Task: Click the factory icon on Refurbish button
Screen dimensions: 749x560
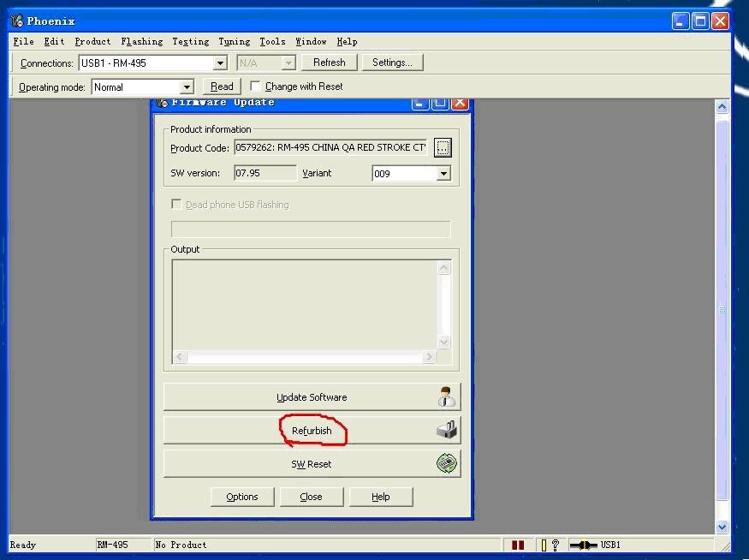Action: pos(446,431)
